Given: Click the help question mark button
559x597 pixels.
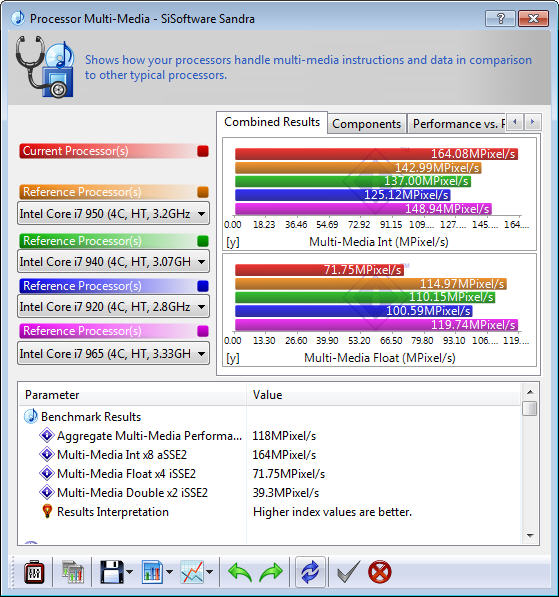Looking at the screenshot, I should 500,18.
